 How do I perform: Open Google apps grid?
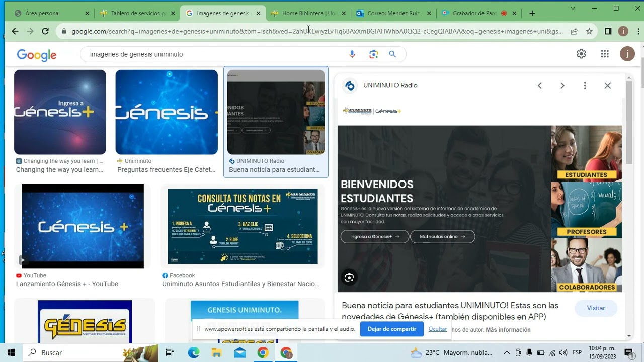point(605,54)
